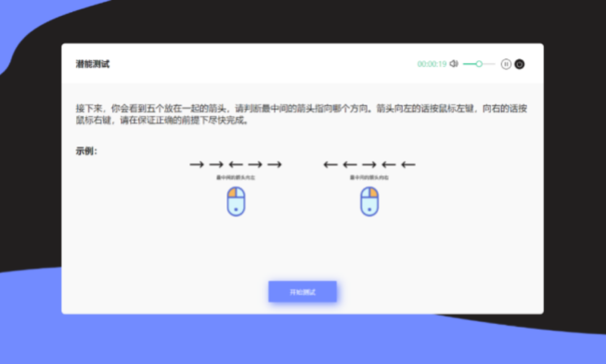Click caption under the second arrow example
Viewport: 606px width, 364px height.
point(369,178)
